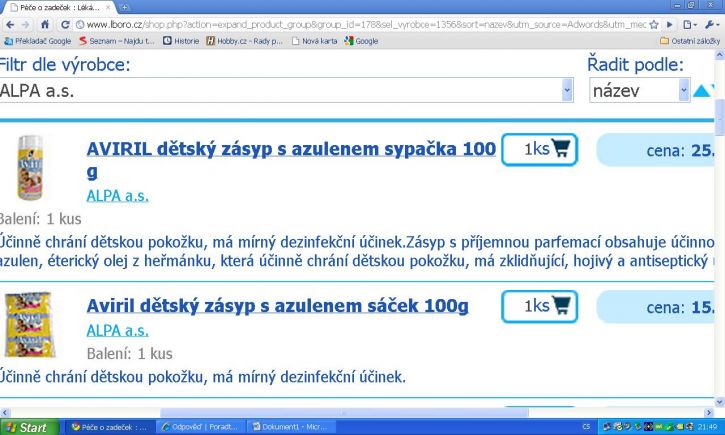
Task: Open Překladač Google bookmark
Action: click(38, 41)
